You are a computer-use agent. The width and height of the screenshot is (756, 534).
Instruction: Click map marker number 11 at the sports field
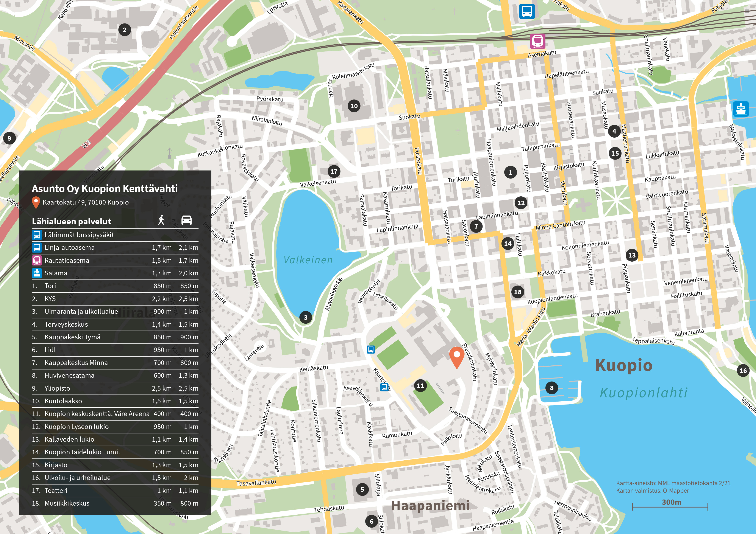coord(420,386)
